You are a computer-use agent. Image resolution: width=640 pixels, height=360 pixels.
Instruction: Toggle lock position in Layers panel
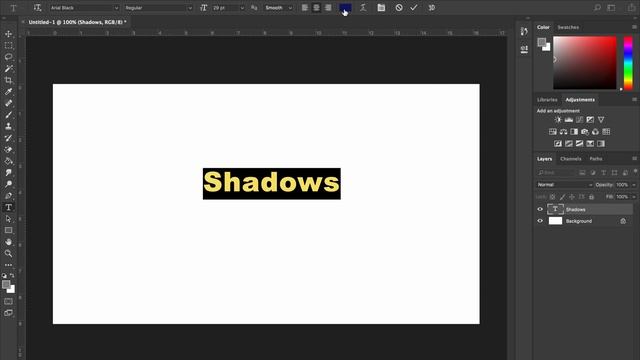pos(572,197)
